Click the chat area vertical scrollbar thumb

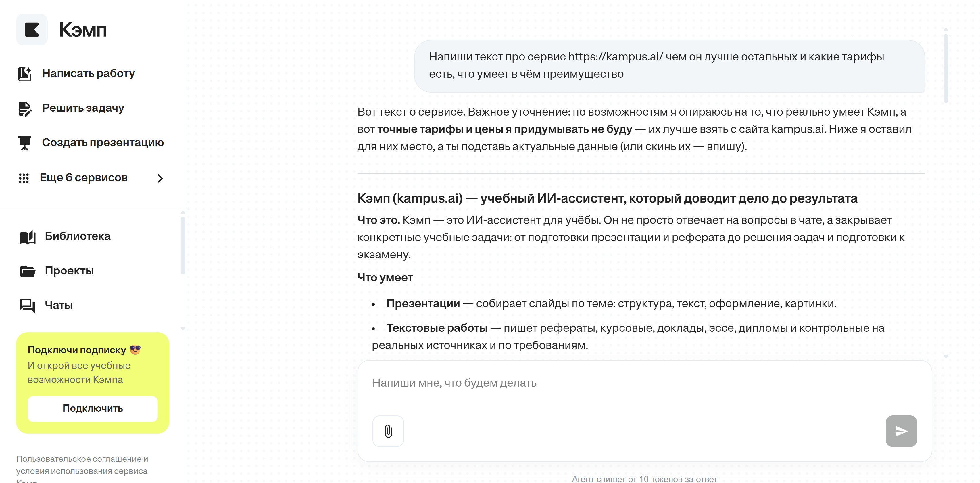click(x=946, y=68)
